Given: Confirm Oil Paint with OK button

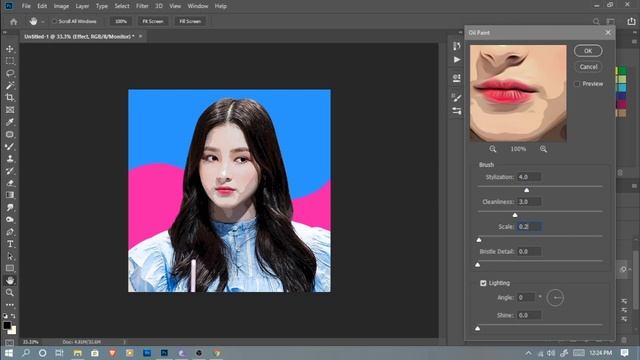Looking at the screenshot, I should 588,51.
